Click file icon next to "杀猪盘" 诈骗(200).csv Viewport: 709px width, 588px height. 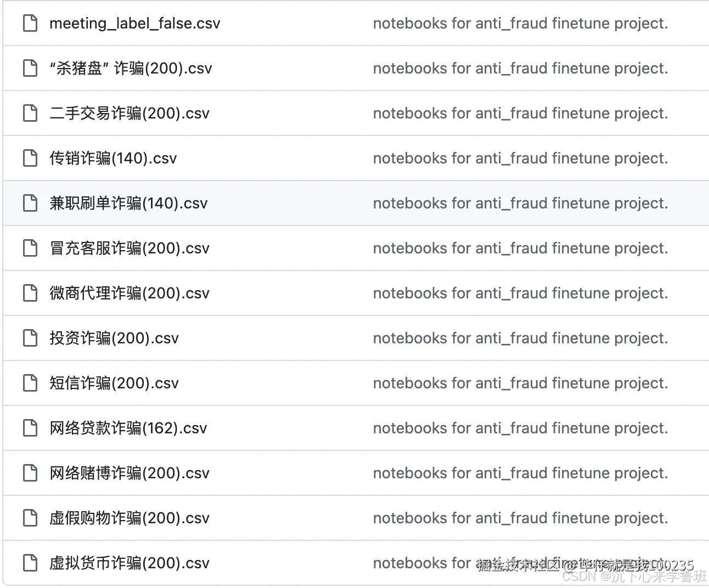30,68
